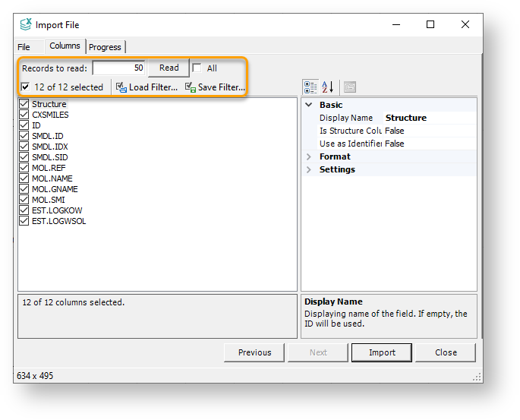The image size is (520, 420).
Task: Enable the All records checkbox
Action: tap(197, 68)
